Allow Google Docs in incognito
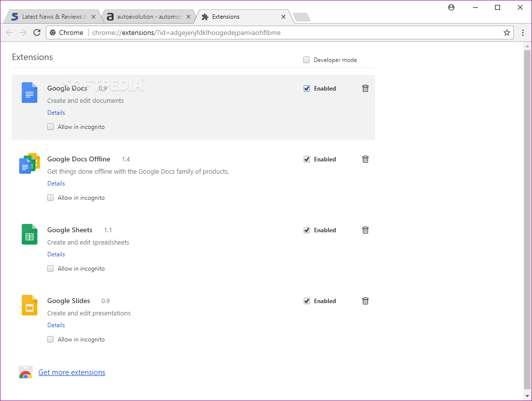 (51, 127)
